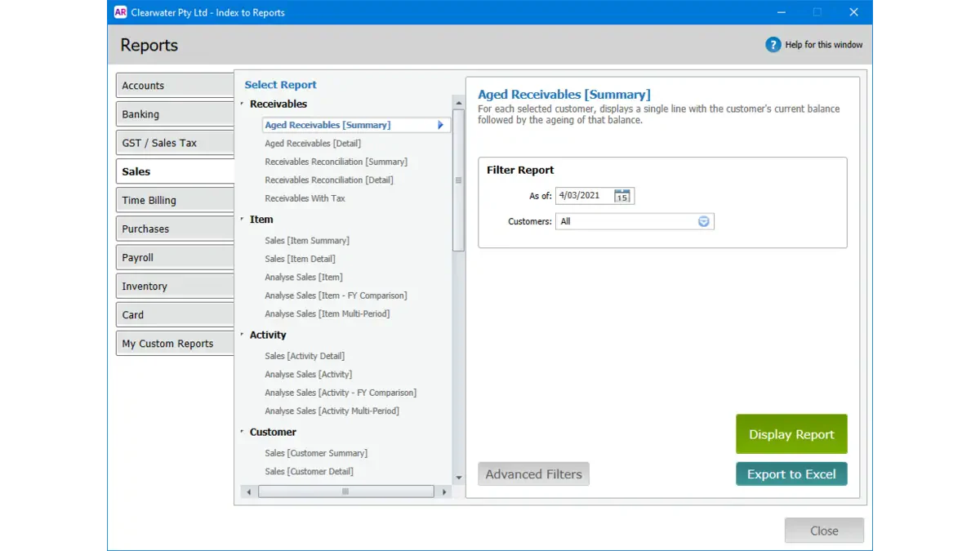Image resolution: width=980 pixels, height=551 pixels.
Task: Select Analyse Sales [Activity] report
Action: coord(309,374)
